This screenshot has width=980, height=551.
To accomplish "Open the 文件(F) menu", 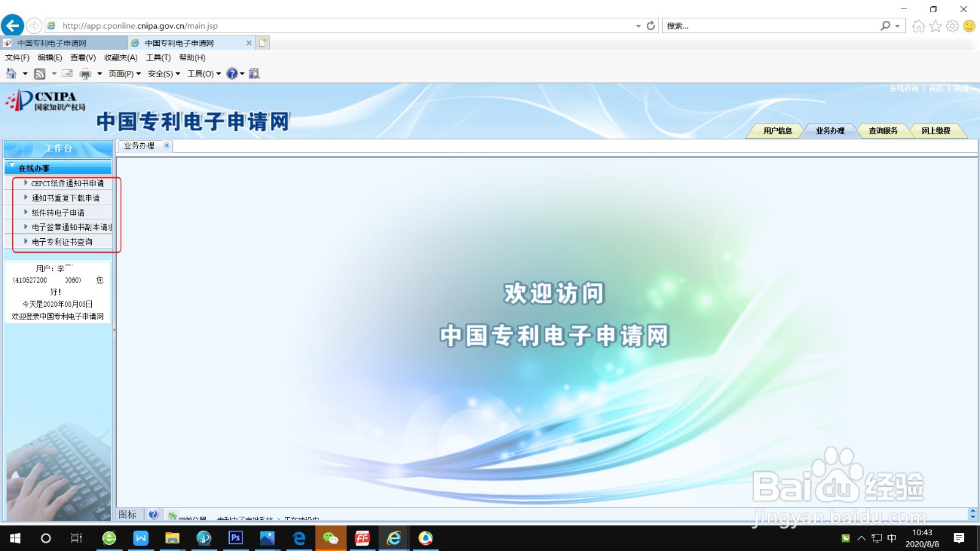I will (x=17, y=58).
